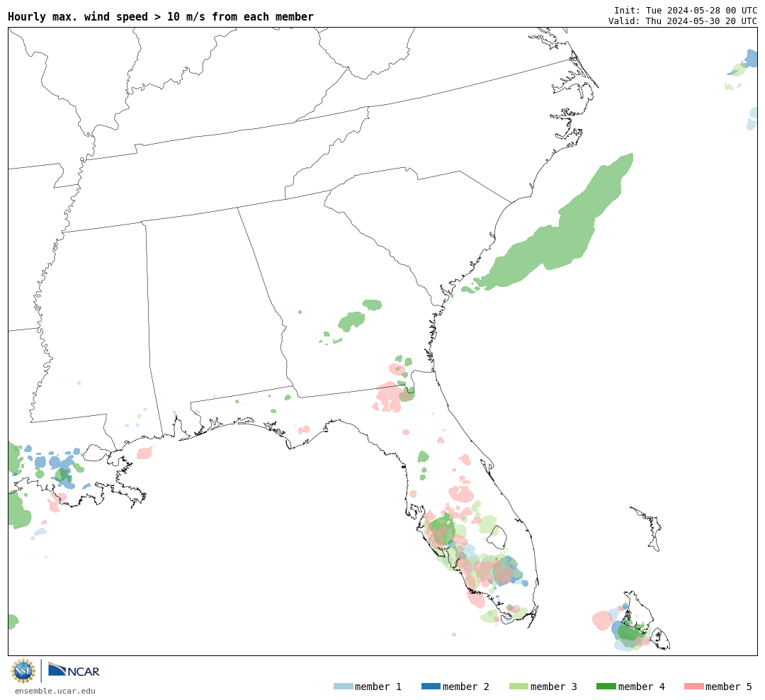Click the 'Valid: Thu 2024-05-30 20 UTC' text
This screenshot has width=765, height=700.
683,21
